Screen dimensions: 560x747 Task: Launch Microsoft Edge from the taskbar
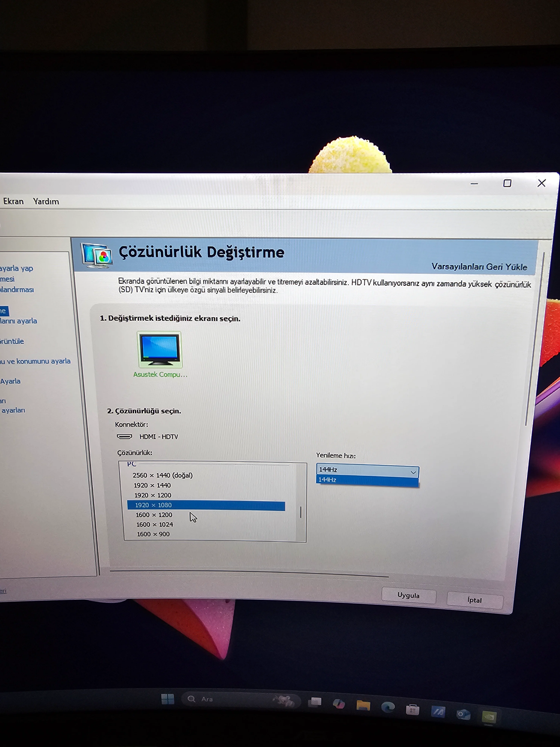pyautogui.click(x=388, y=707)
